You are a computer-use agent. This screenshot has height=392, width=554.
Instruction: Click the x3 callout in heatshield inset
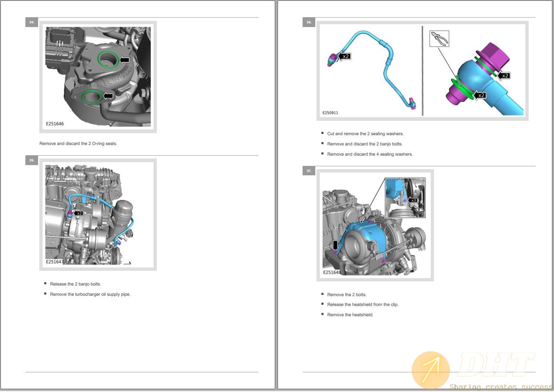[x=412, y=200]
